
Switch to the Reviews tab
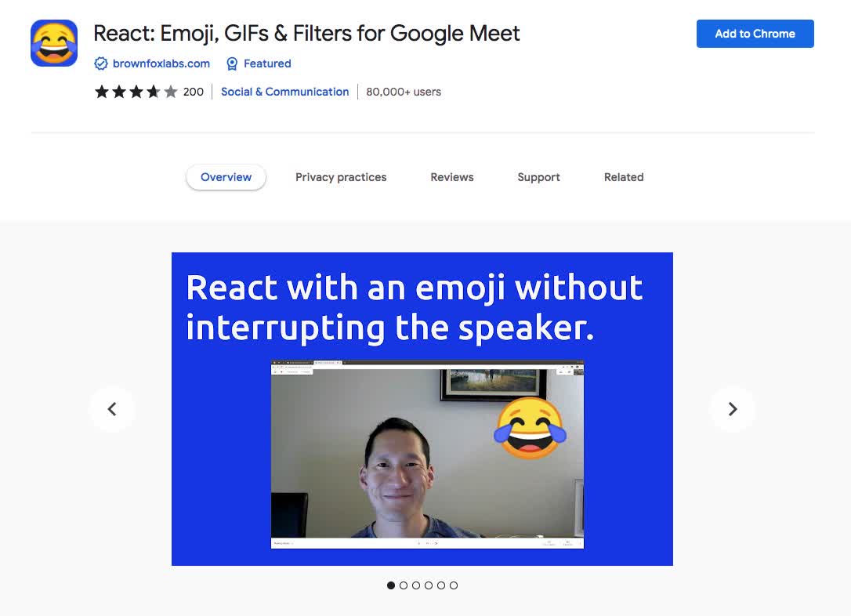[x=451, y=177]
